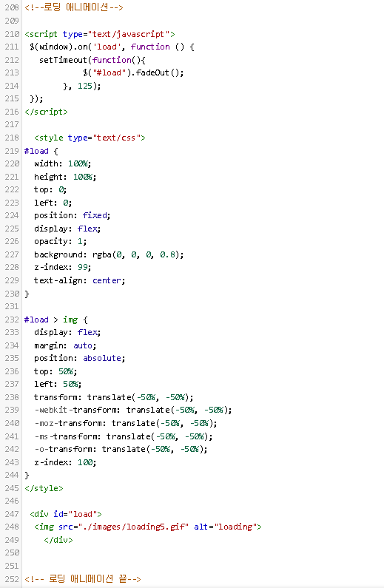This screenshot has width=384, height=588.
Task: Click the z-index: 100 declaration
Action: click(65, 462)
